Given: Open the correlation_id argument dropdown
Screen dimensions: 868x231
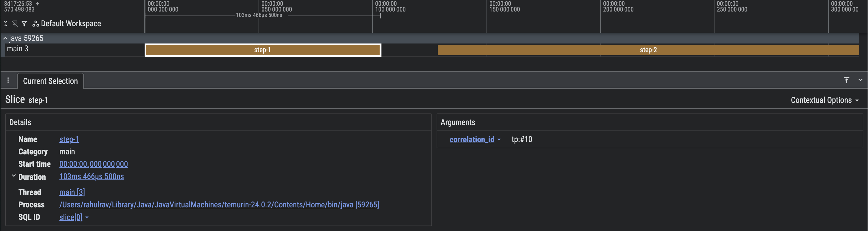Looking at the screenshot, I should [x=499, y=139].
